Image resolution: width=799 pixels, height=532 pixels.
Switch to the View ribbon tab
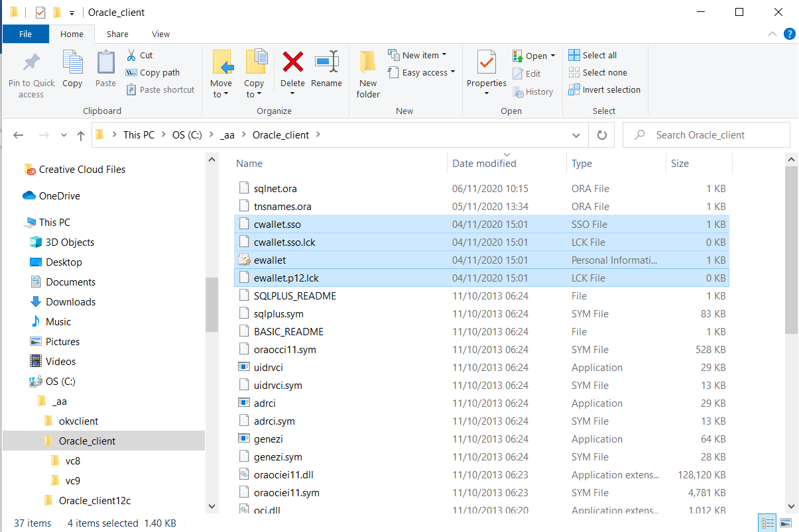coord(160,34)
